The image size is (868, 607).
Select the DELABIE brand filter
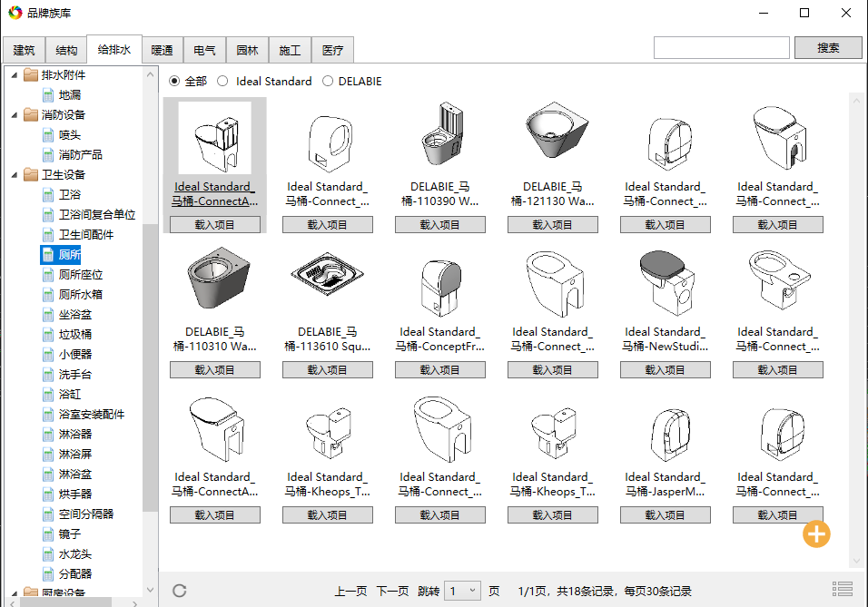click(328, 82)
